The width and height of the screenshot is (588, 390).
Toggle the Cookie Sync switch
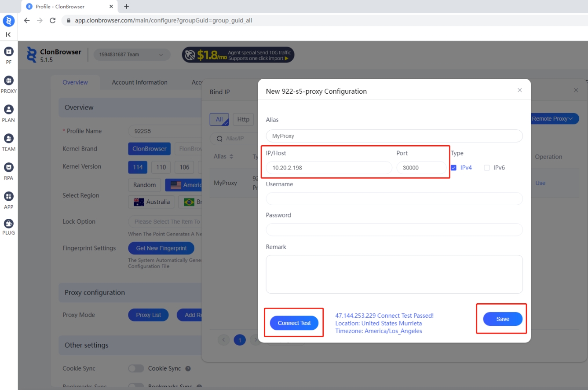136,368
